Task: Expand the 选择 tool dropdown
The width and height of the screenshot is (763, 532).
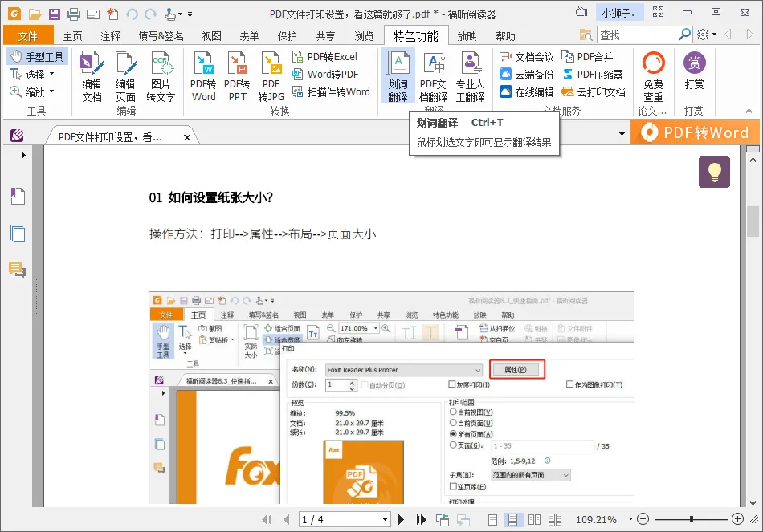Action: pos(51,75)
